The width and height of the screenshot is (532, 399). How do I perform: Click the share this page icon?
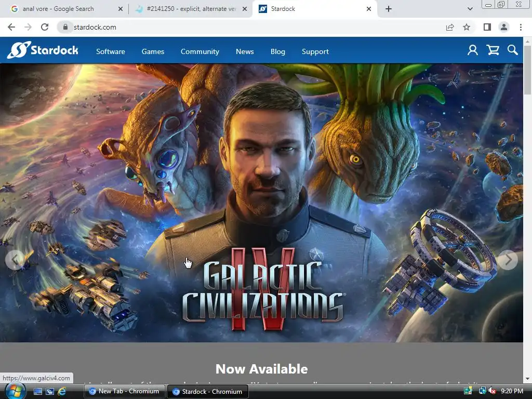pos(450,27)
